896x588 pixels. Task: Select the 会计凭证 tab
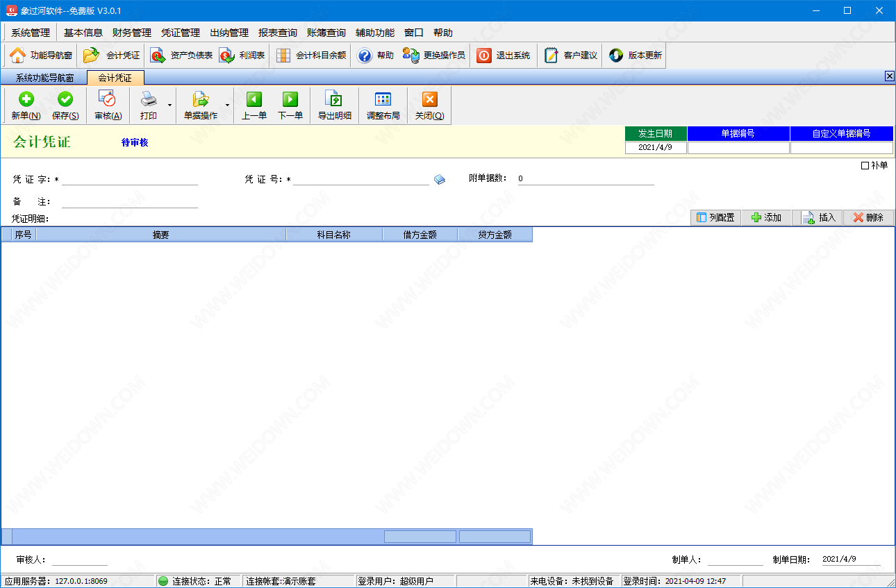point(115,78)
